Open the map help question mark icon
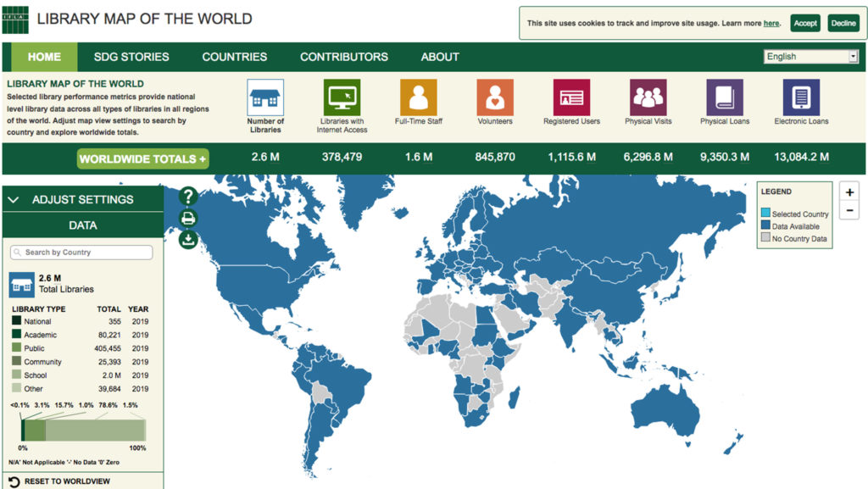The width and height of the screenshot is (868, 489). click(x=188, y=196)
